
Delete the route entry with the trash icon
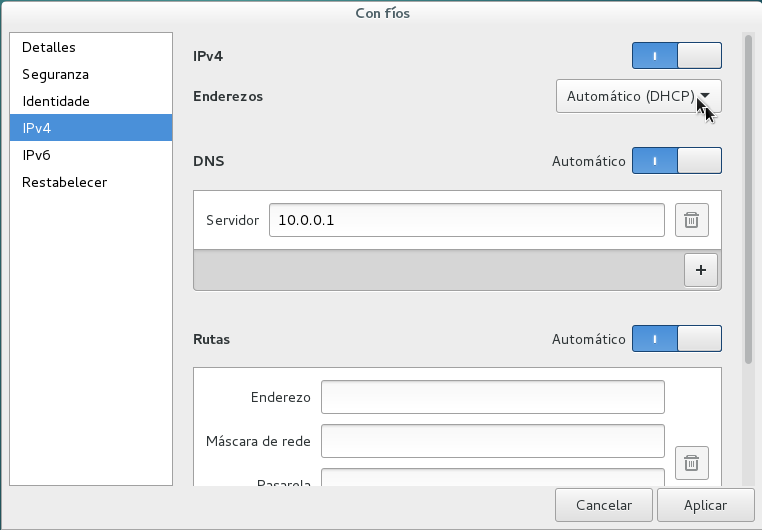pos(692,463)
